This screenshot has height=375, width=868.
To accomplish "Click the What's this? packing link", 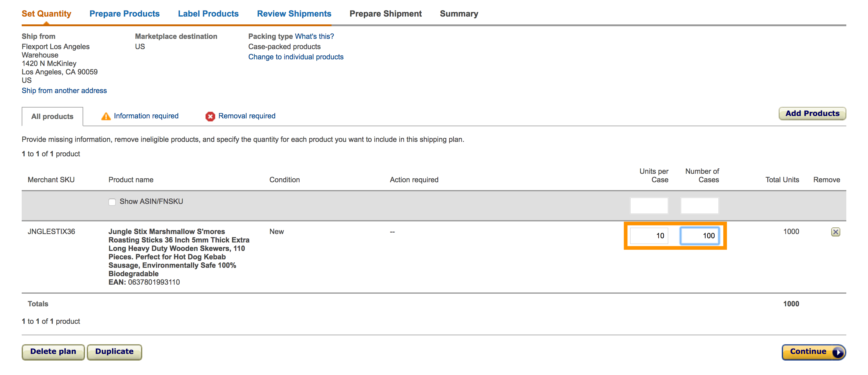I will (314, 36).
